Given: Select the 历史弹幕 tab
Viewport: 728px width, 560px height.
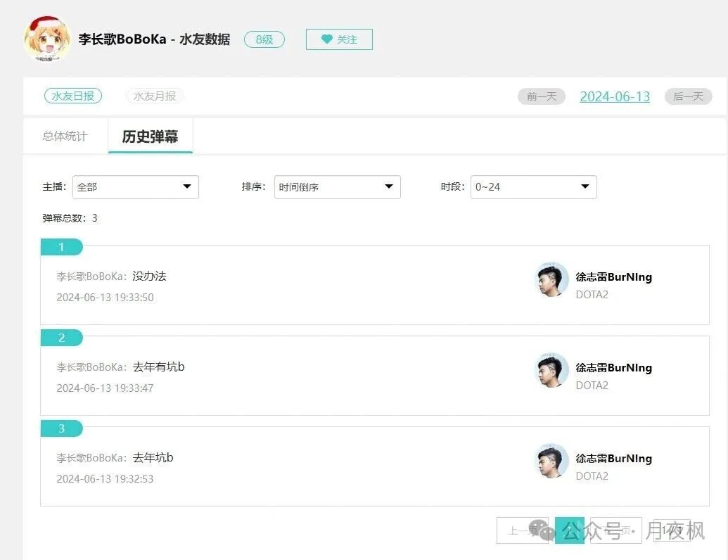Looking at the screenshot, I should click(x=151, y=136).
